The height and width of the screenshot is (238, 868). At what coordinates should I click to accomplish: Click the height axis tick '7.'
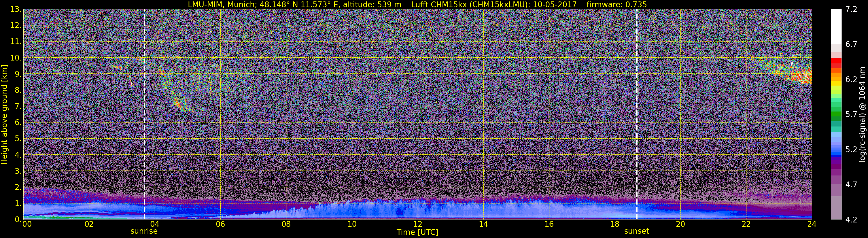coord(18,107)
